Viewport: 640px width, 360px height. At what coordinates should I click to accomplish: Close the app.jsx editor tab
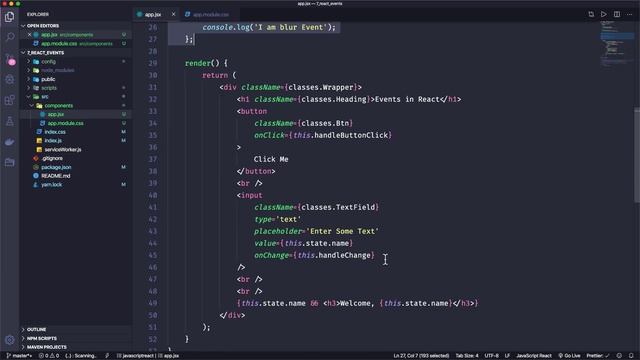tap(173, 14)
